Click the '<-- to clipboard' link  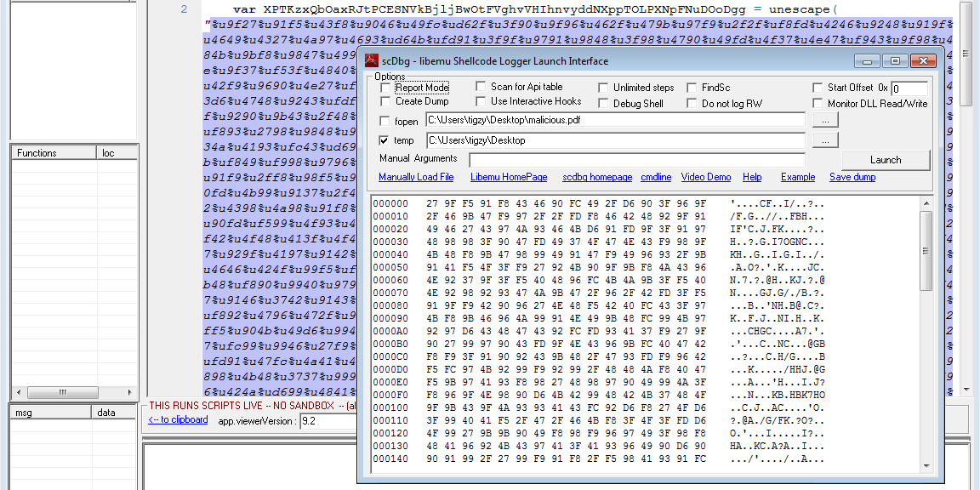coord(178,419)
